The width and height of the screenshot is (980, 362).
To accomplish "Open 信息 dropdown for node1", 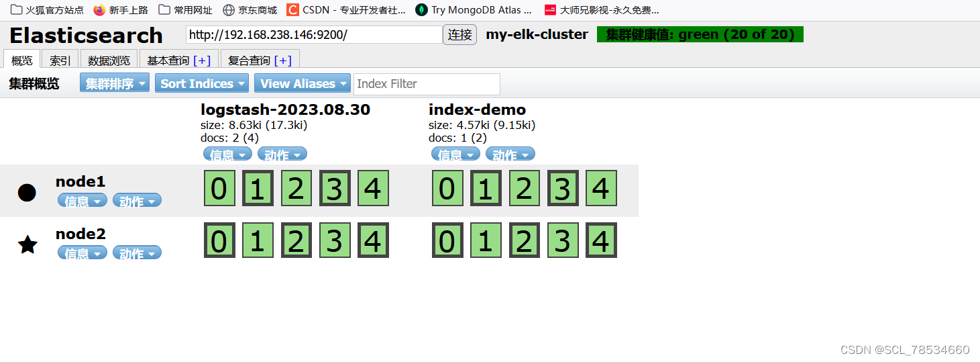I will pos(83,200).
